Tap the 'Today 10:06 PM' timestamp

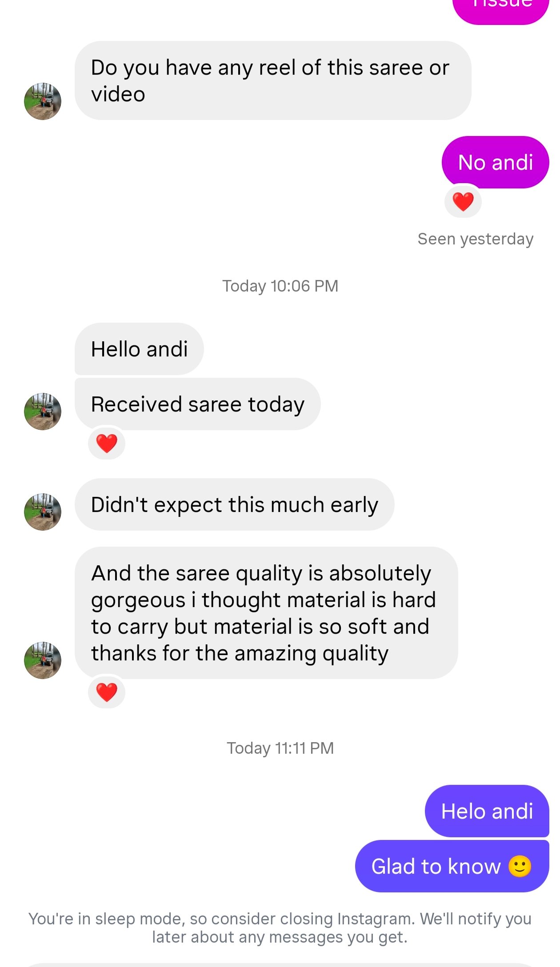click(280, 286)
